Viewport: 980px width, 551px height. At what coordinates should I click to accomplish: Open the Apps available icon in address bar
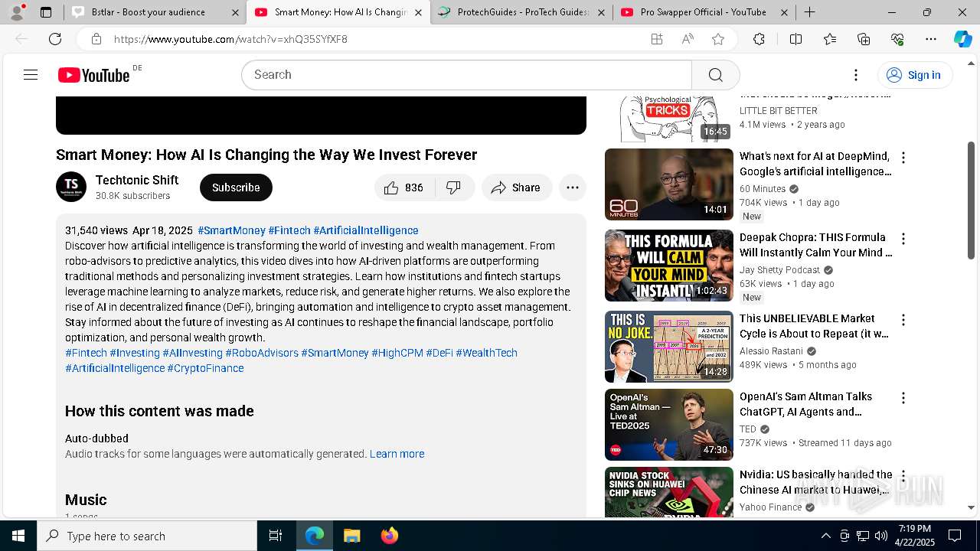[657, 39]
